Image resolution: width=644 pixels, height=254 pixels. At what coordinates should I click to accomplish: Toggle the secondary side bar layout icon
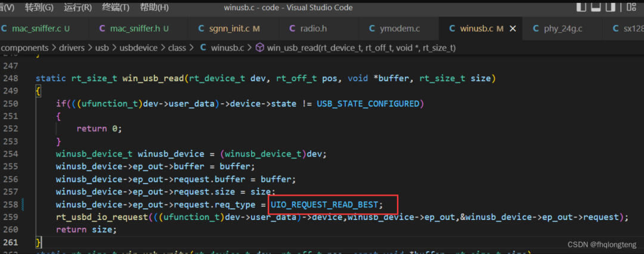pos(611,7)
